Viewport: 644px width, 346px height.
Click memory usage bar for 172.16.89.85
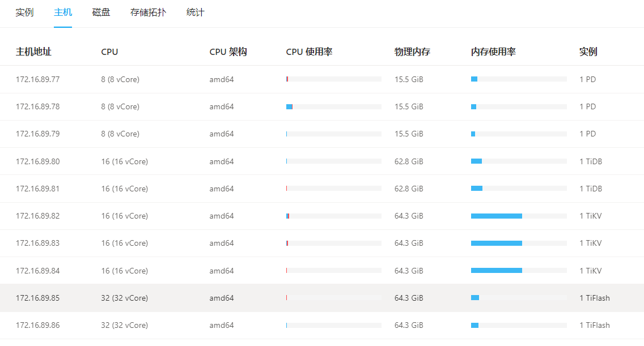pyautogui.click(x=519, y=297)
